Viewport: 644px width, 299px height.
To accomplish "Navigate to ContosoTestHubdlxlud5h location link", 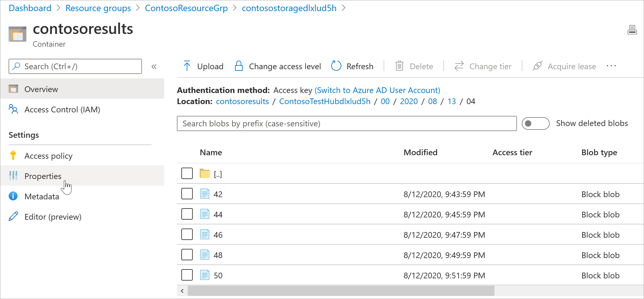I will point(325,101).
